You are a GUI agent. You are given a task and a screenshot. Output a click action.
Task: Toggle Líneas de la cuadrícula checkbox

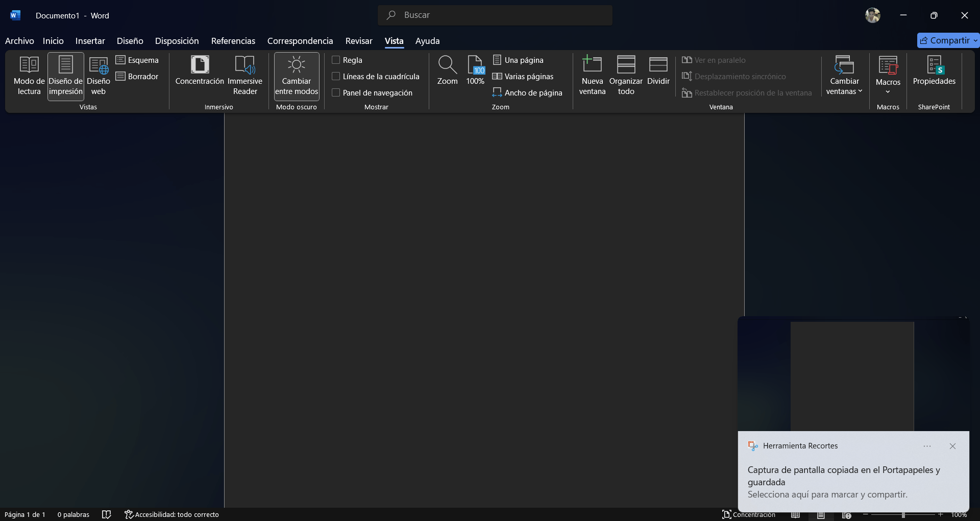(x=336, y=77)
